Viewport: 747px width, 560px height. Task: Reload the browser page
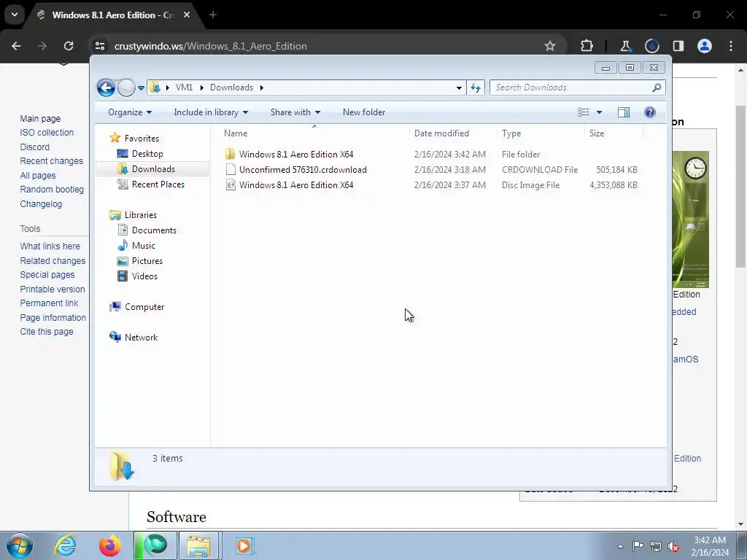69,46
